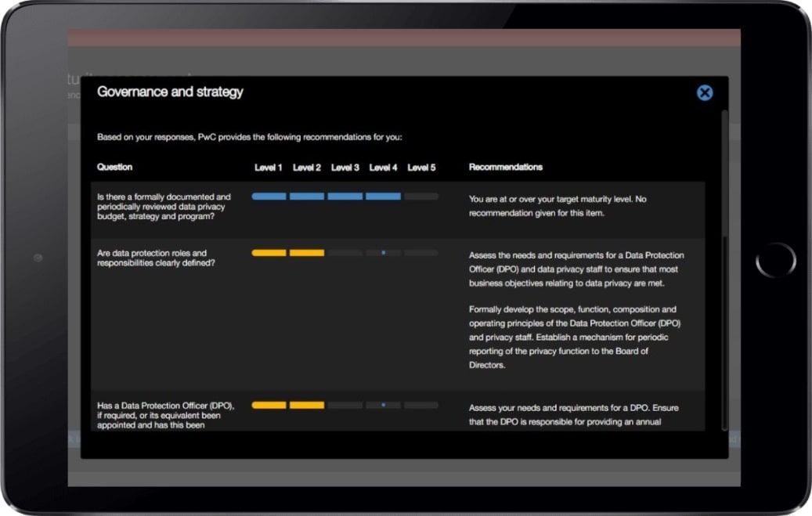
Task: Click the Governance and strategy title
Action: [x=170, y=92]
